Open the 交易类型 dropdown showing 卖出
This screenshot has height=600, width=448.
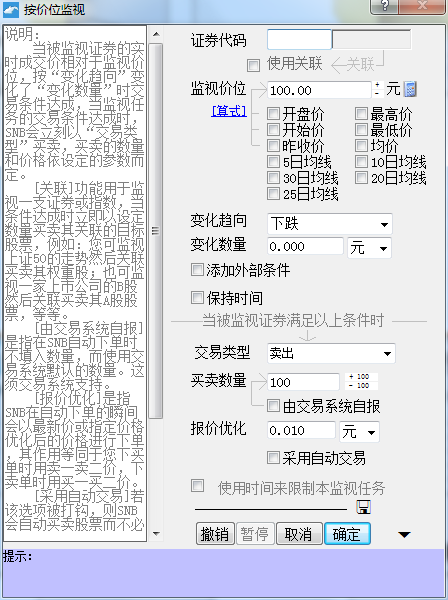331,353
